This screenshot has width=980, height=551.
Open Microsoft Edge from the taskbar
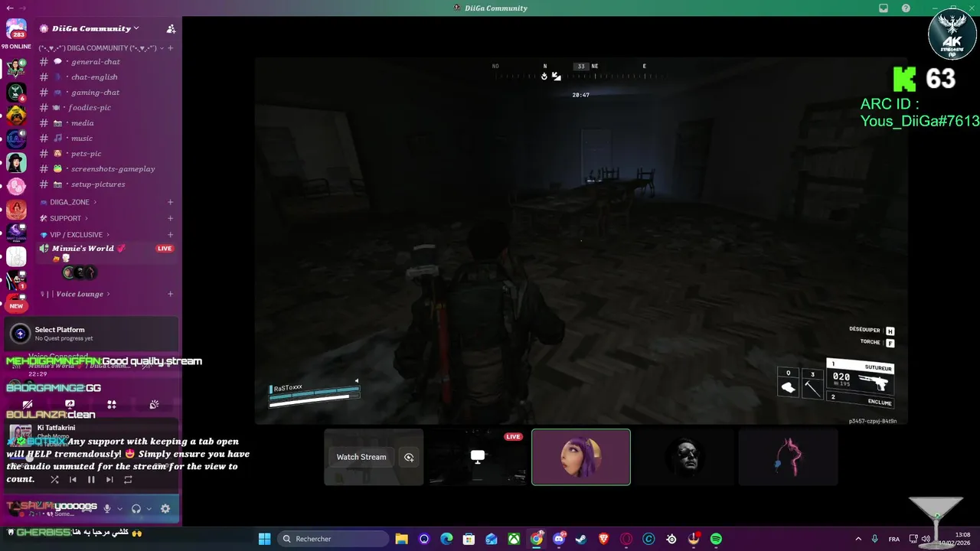click(446, 539)
